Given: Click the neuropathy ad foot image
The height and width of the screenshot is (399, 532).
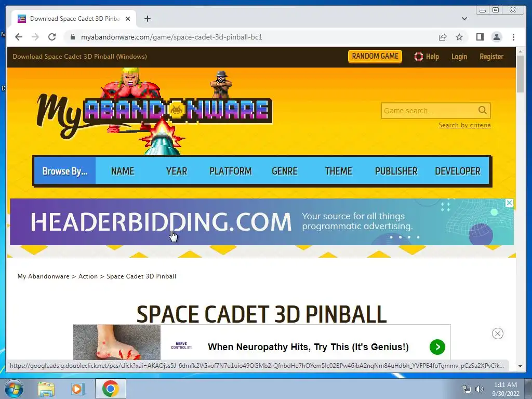Looking at the screenshot, I should pyautogui.click(x=117, y=342).
